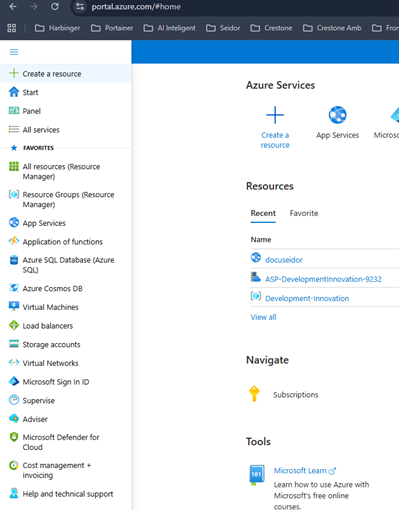399x510 pixels.
Task: Click the App Services icon under Azure Services
Action: click(x=337, y=115)
